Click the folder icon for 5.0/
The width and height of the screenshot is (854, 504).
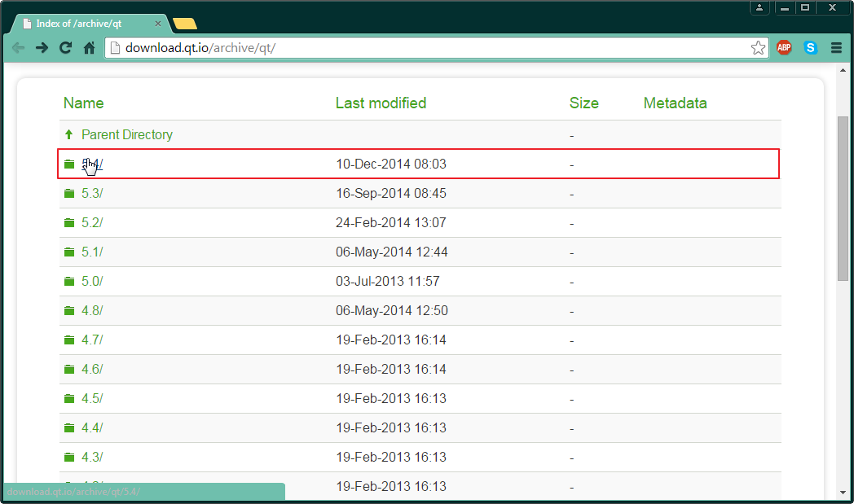pos(69,282)
